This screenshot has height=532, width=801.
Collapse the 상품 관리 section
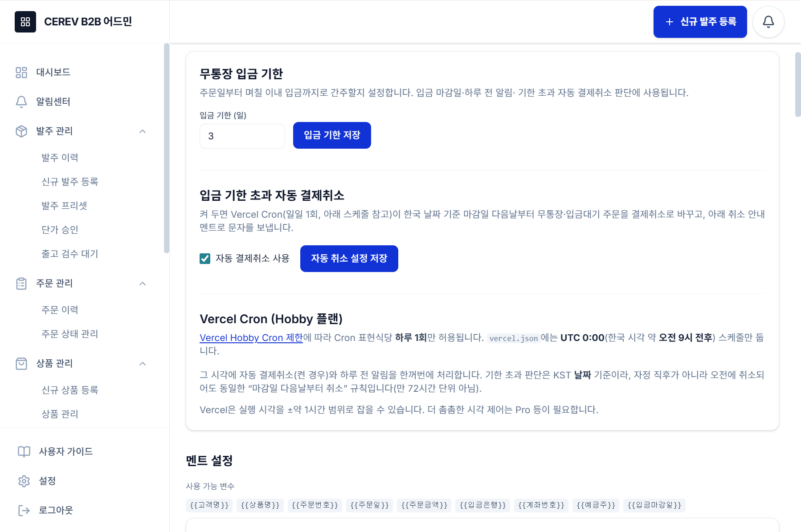tap(143, 363)
